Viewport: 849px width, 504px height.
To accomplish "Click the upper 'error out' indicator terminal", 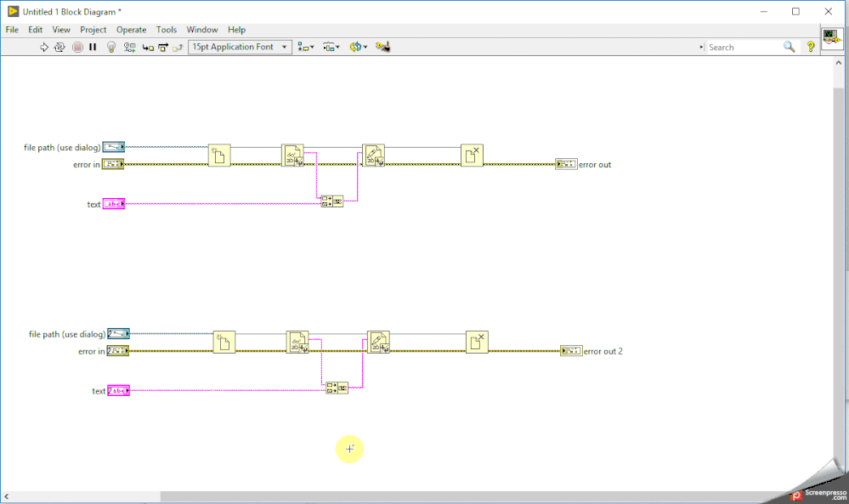I will click(x=566, y=164).
